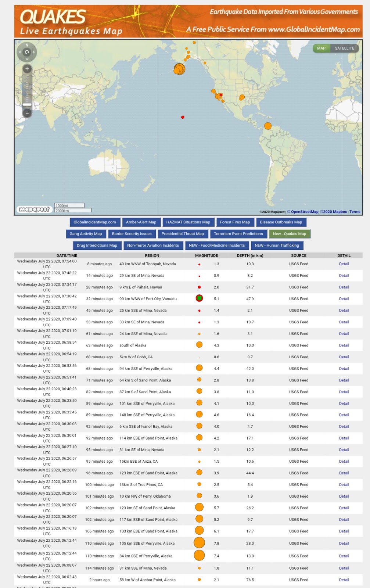Go to Border Security Issues

(x=132, y=234)
